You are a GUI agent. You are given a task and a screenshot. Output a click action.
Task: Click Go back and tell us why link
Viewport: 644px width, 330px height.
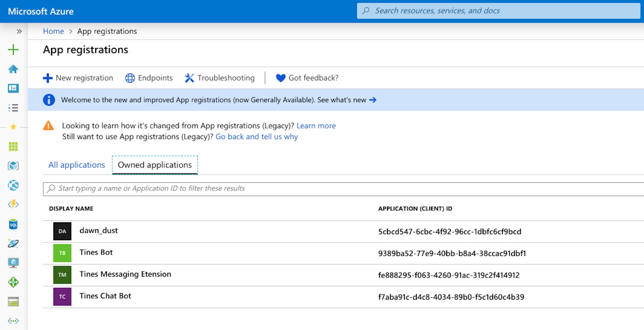257,137
